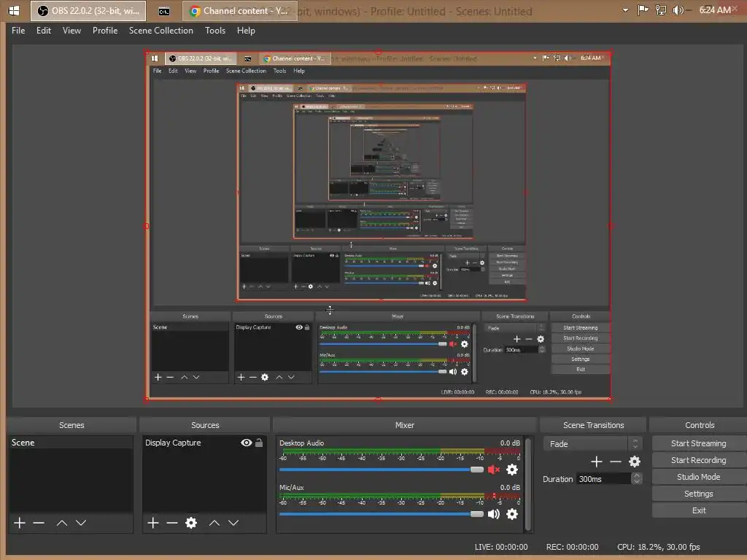747x560 pixels.
Task: Select the Scene item in Scenes list
Action: tap(71, 443)
